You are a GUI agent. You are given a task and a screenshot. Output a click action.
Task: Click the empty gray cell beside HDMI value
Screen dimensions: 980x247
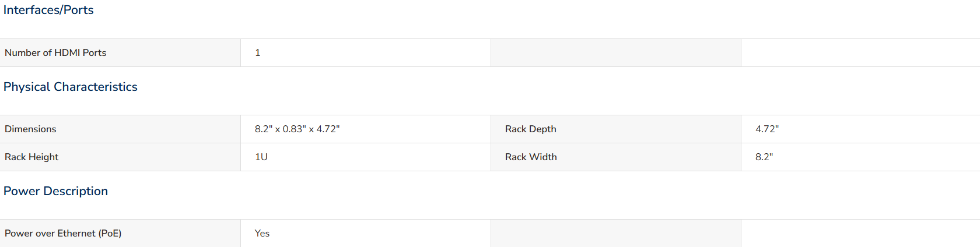click(x=616, y=52)
